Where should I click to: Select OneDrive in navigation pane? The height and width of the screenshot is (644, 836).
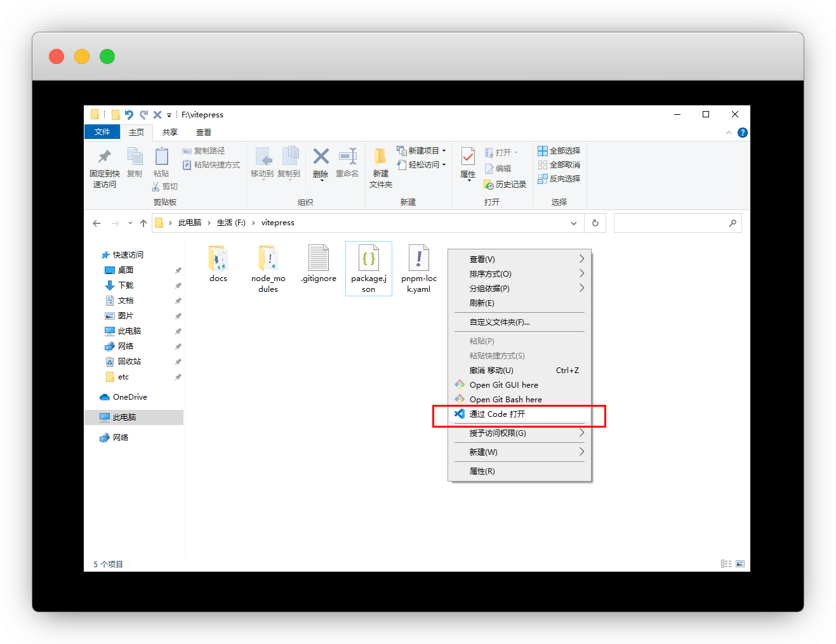pos(129,397)
